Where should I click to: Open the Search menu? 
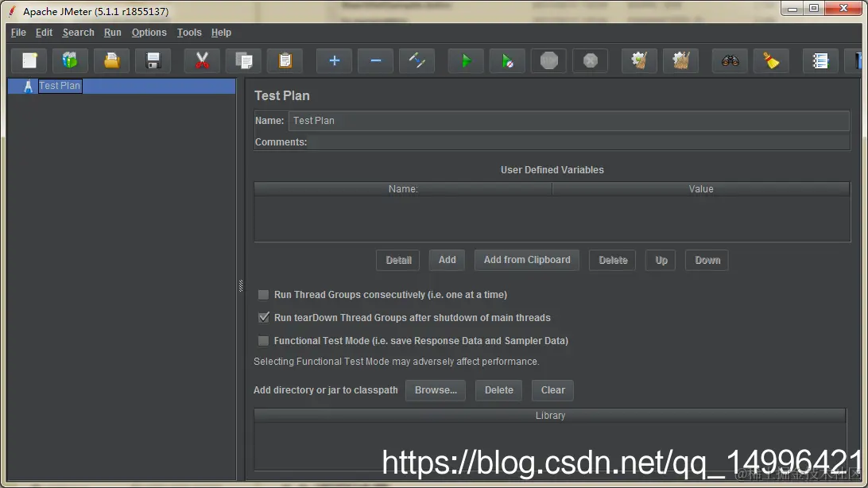[78, 32]
